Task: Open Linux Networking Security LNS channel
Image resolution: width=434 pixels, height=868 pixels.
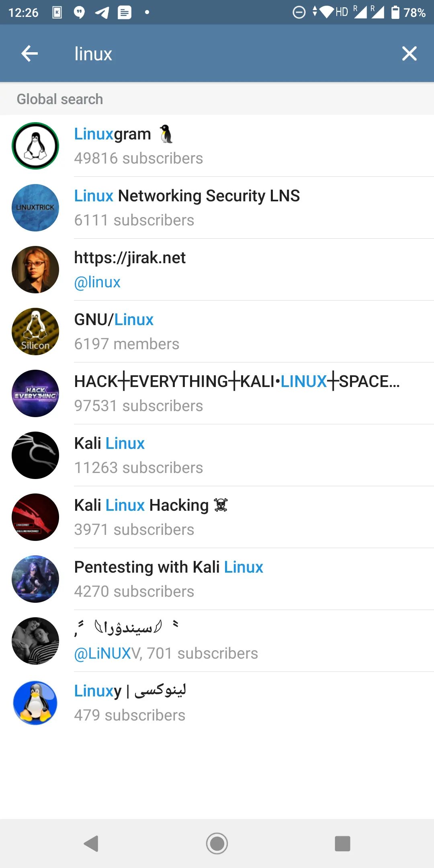Action: 217,208
